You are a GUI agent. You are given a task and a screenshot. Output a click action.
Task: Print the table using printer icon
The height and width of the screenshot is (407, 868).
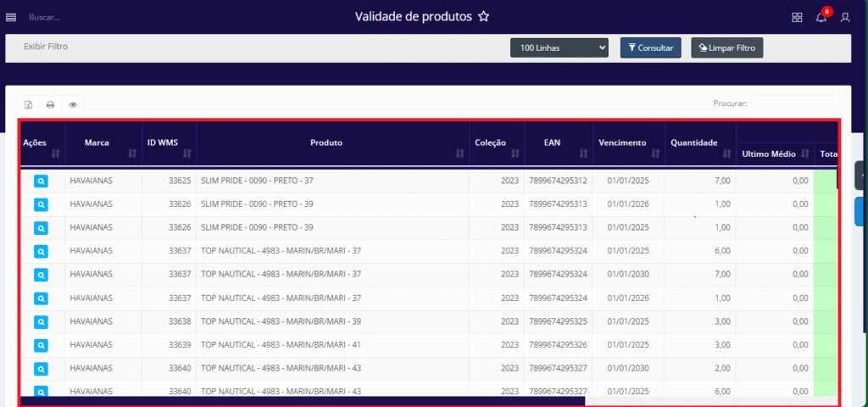tap(51, 105)
